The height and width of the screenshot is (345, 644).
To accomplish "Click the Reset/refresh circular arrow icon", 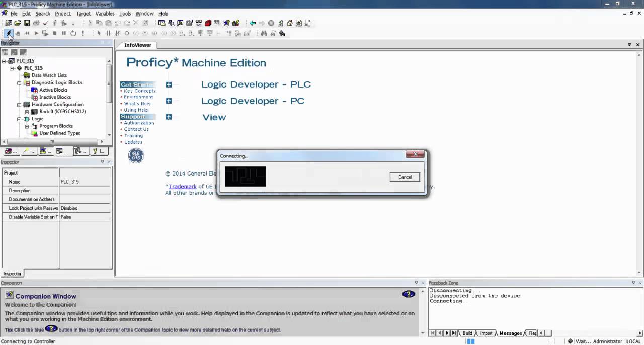I will point(73,33).
